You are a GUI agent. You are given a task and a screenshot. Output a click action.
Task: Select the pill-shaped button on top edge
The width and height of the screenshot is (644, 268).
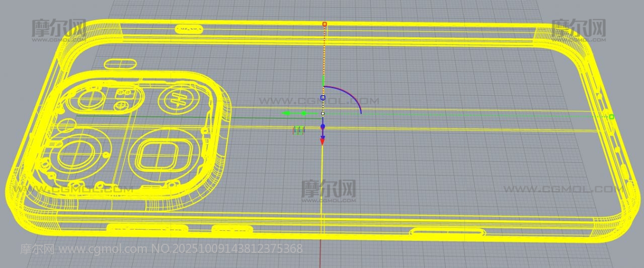coord(190,29)
